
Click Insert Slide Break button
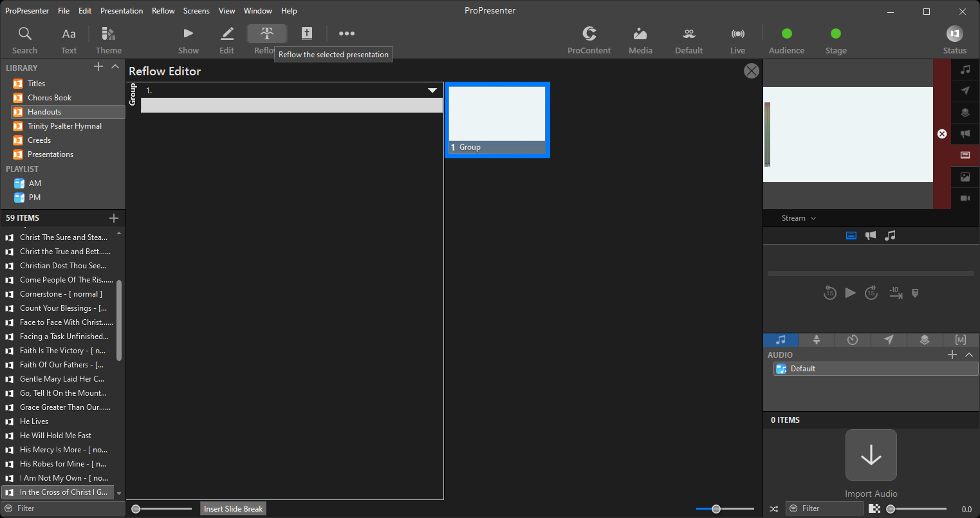point(233,509)
